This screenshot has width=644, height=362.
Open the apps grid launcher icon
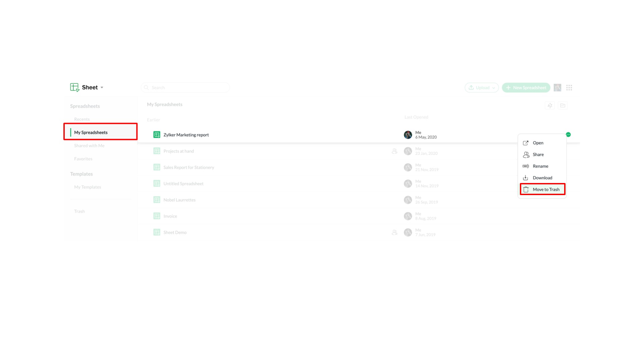(x=569, y=87)
